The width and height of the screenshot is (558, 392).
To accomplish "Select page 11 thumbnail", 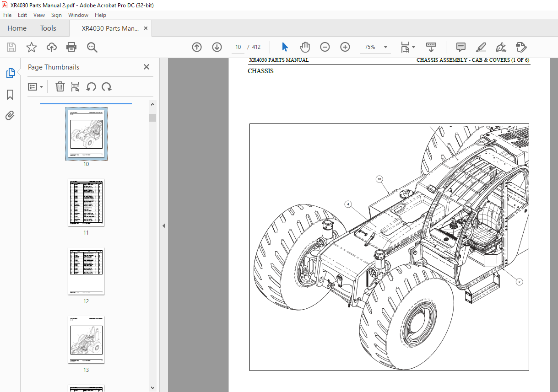I will pyautogui.click(x=86, y=202).
